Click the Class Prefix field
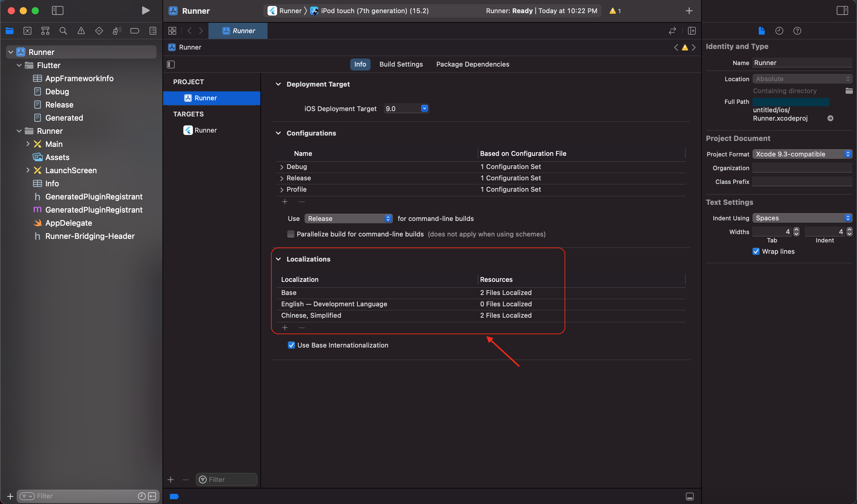The width and height of the screenshot is (857, 504). click(802, 182)
